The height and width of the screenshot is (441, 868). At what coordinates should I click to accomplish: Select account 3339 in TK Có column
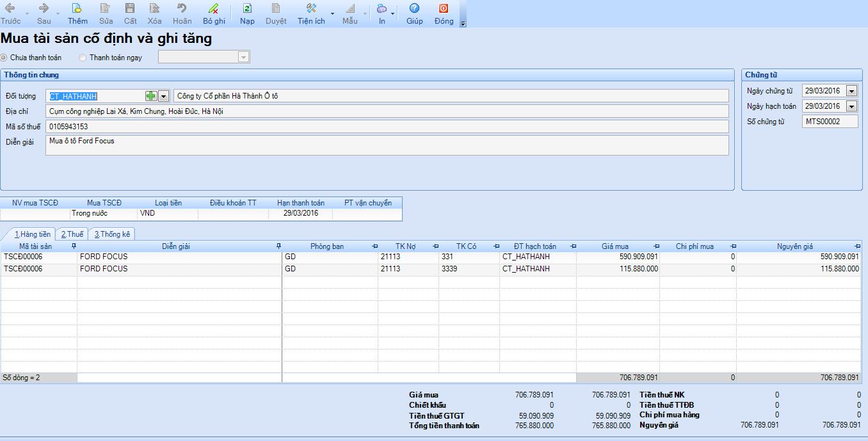(x=469, y=269)
